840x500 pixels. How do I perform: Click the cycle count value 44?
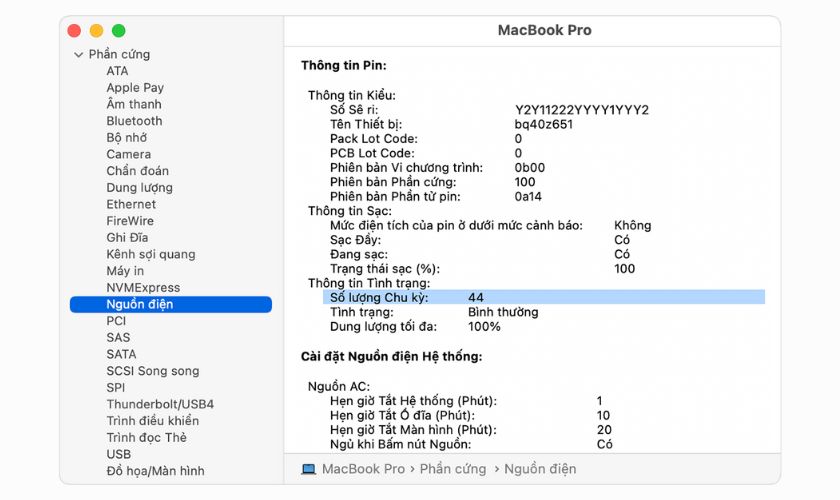pos(476,297)
